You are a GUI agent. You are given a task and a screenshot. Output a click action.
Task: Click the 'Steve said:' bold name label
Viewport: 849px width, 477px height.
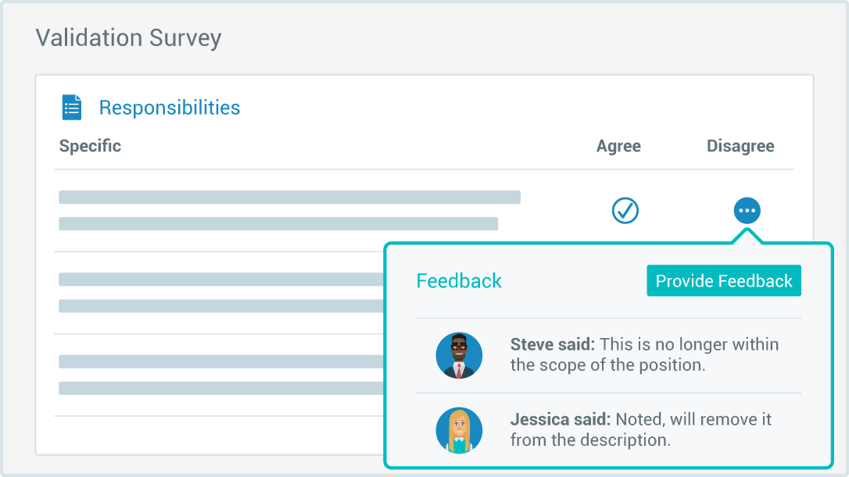tap(552, 344)
